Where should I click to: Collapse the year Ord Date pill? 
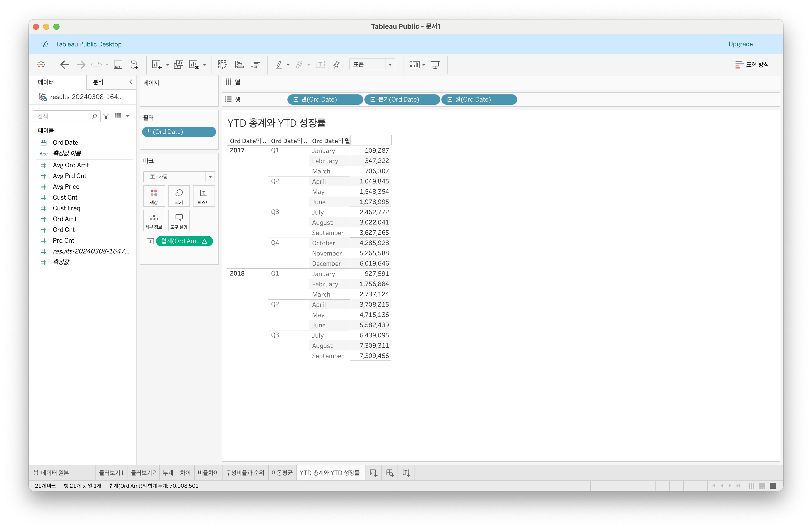(x=296, y=100)
